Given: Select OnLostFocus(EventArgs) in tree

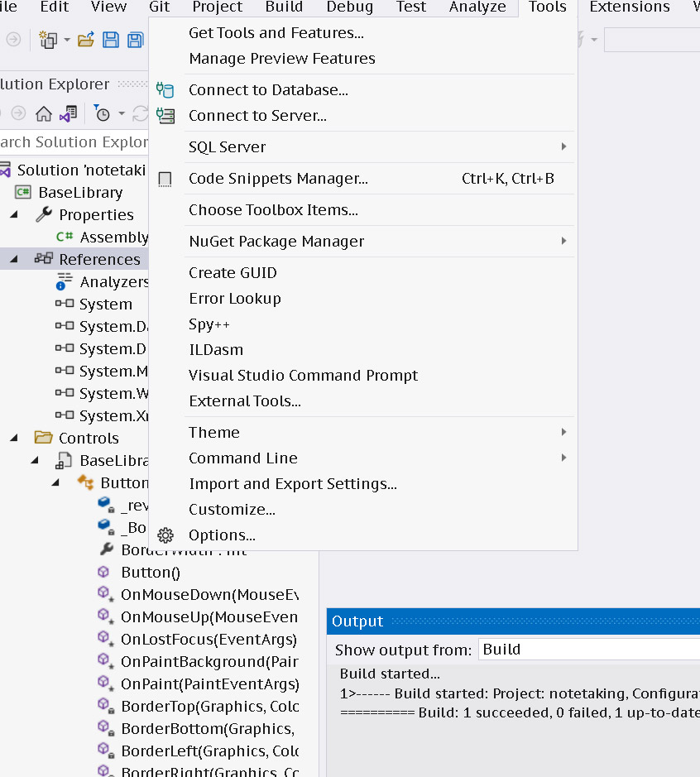Looking at the screenshot, I should 209,640.
